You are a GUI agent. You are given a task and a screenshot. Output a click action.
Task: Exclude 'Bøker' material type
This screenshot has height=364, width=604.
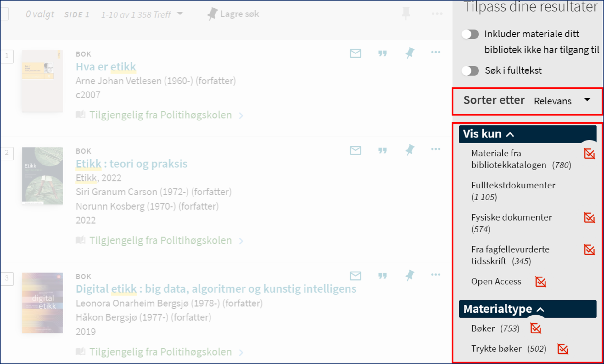pyautogui.click(x=535, y=328)
